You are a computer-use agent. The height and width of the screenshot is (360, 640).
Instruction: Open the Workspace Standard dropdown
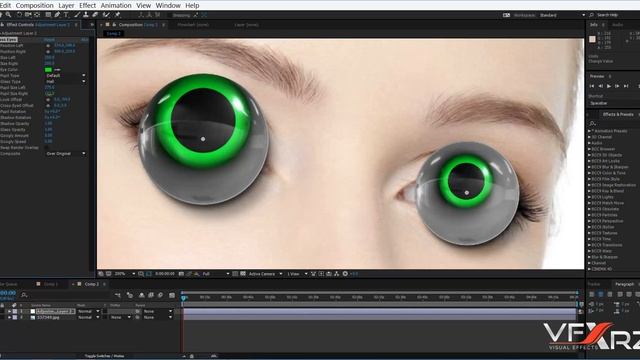[562, 15]
